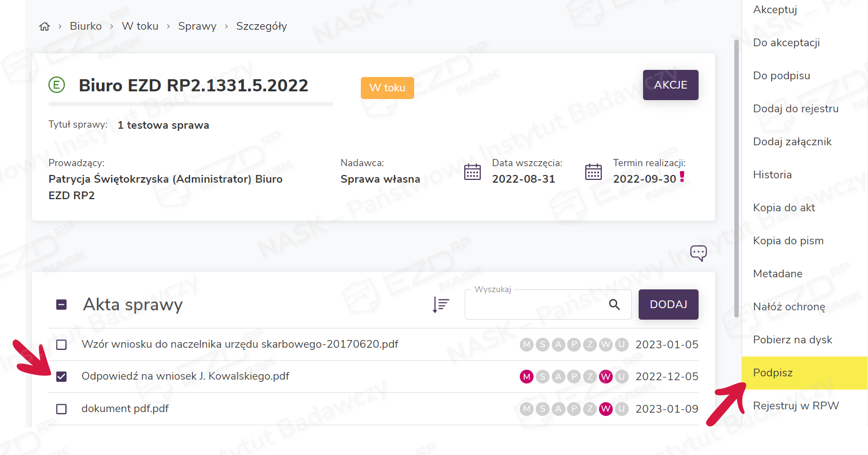Image resolution: width=868 pixels, height=455 pixels.
Task: Click the search magnifier icon
Action: (614, 305)
